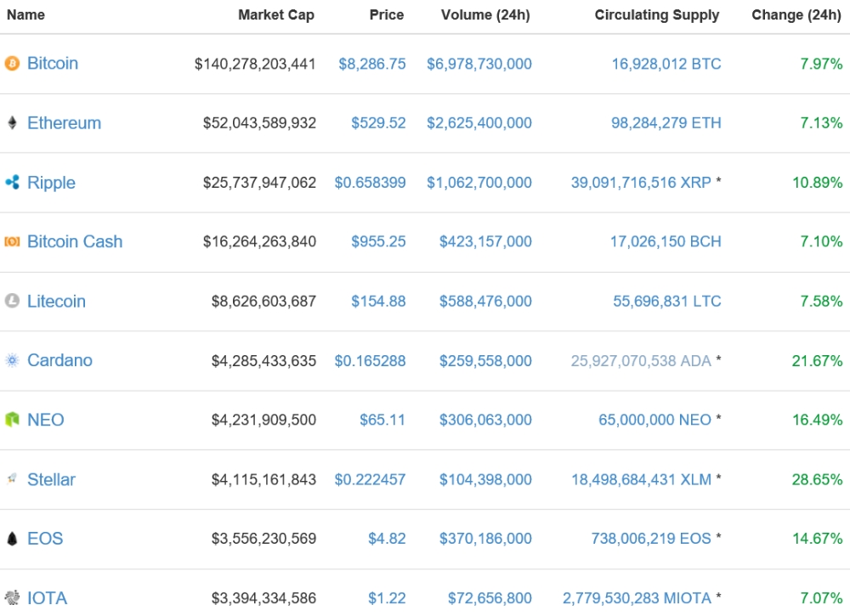The image size is (850, 616).
Task: Open the Bitcoin Cash name link
Action: tap(75, 242)
